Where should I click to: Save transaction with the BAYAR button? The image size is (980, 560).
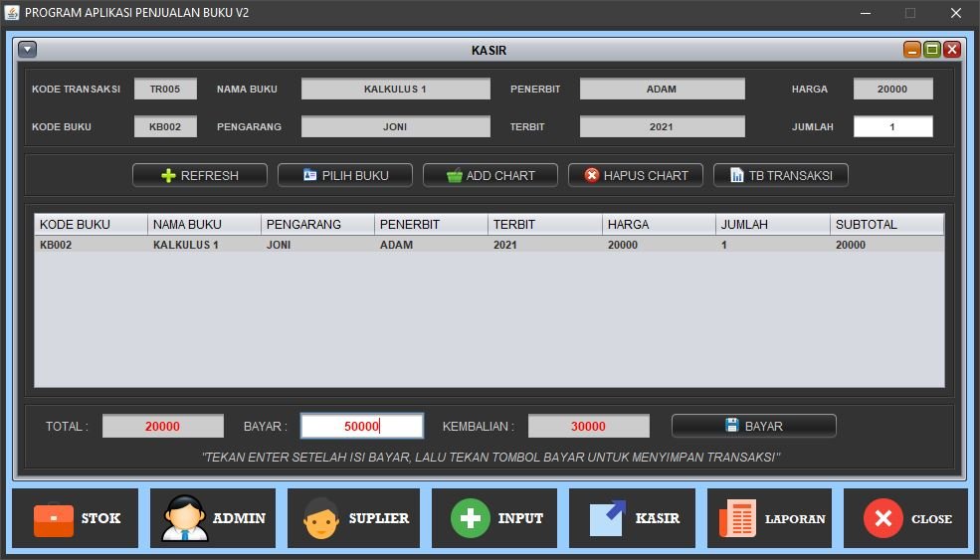753,426
